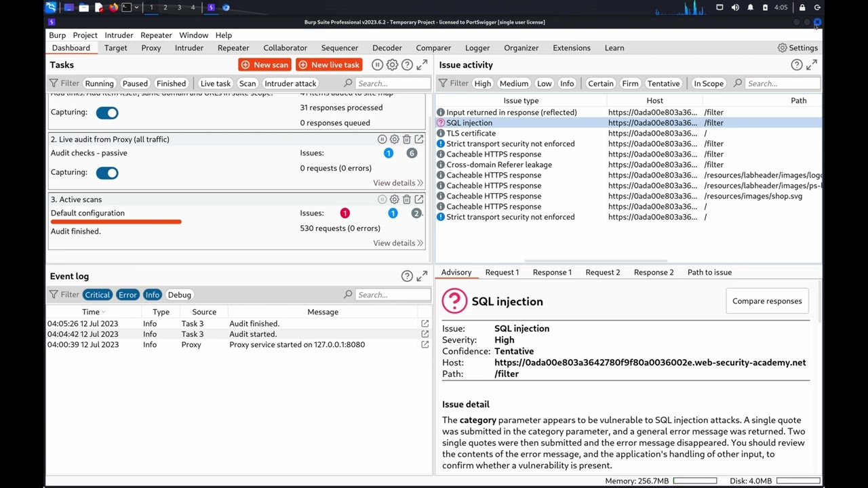The height and width of the screenshot is (488, 868).
Task: Toggle the upper Capturing switch in live task
Action: click(x=107, y=113)
